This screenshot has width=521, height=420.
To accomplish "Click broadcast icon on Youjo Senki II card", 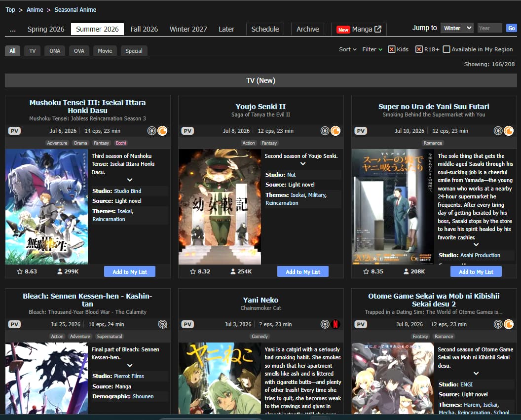I will tap(325, 131).
